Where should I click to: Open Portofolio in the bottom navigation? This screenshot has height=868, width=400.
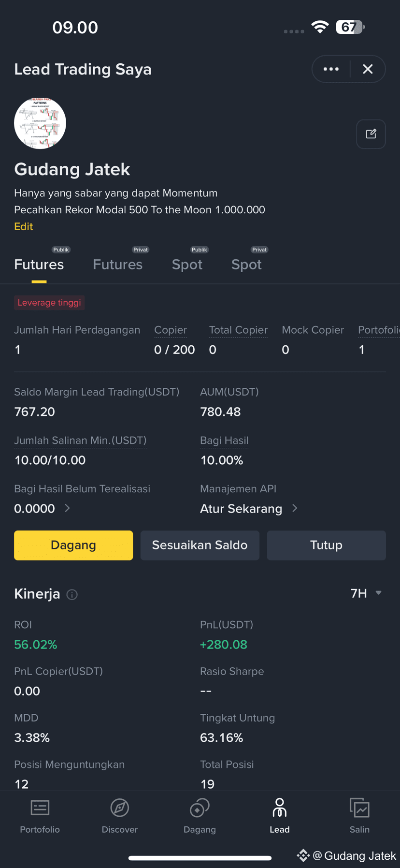click(x=40, y=816)
